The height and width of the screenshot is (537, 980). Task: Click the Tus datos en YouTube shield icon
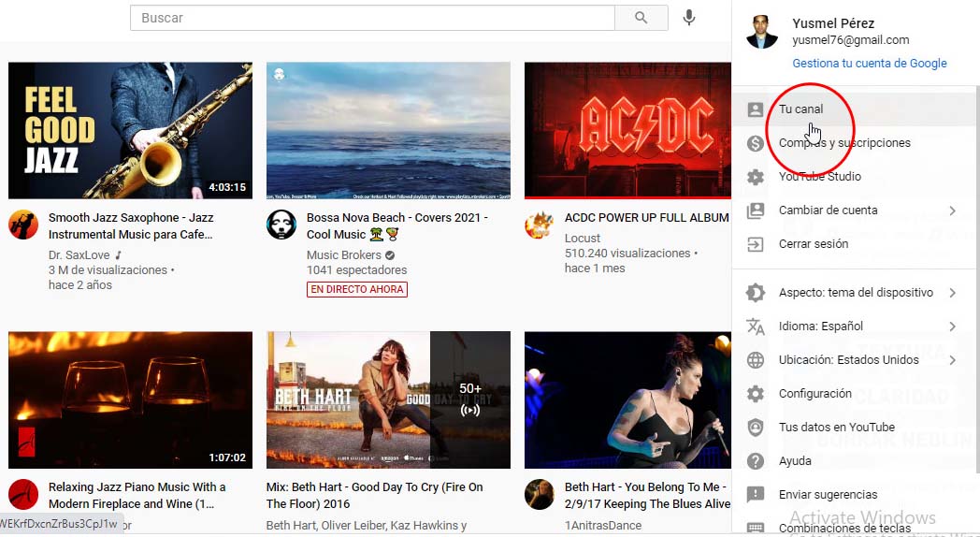tap(755, 428)
